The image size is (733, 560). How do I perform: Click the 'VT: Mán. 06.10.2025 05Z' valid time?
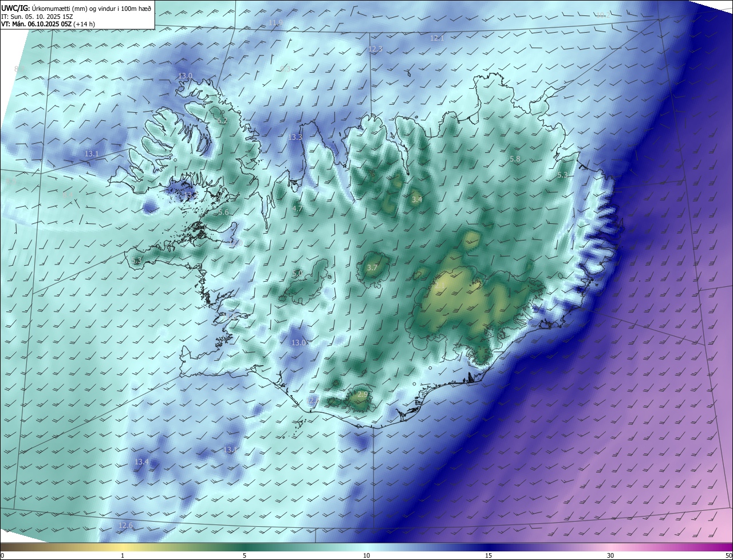pyautogui.click(x=36, y=24)
